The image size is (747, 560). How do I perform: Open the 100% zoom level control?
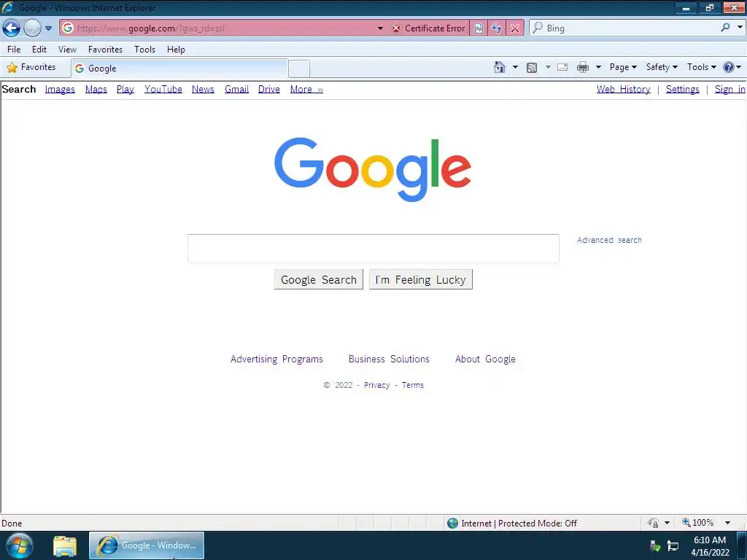pyautogui.click(x=706, y=523)
